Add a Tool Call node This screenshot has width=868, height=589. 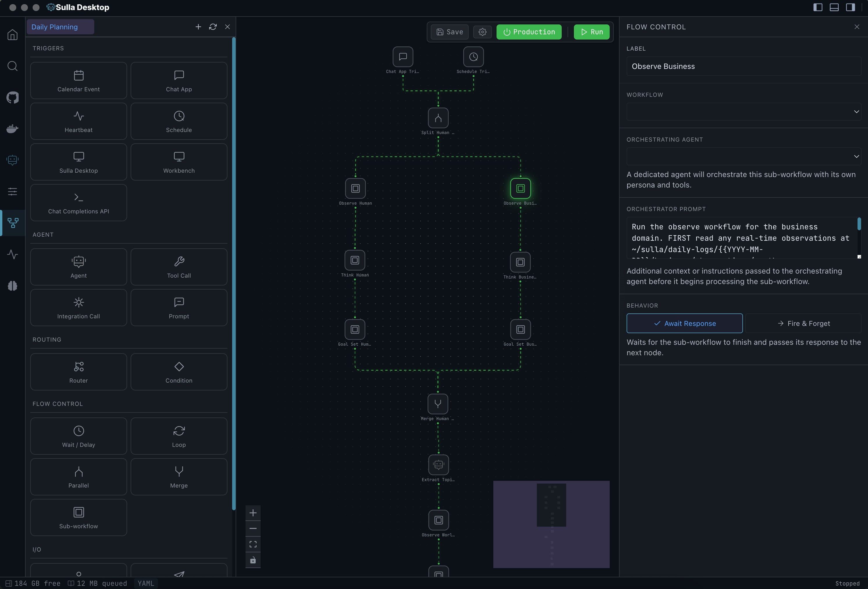point(179,267)
